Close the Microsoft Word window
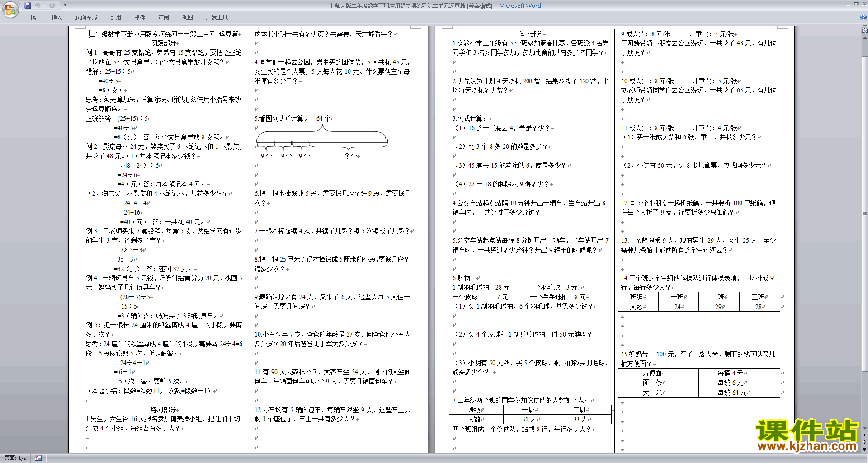Viewport: 868px width, 463px height. 864,4
